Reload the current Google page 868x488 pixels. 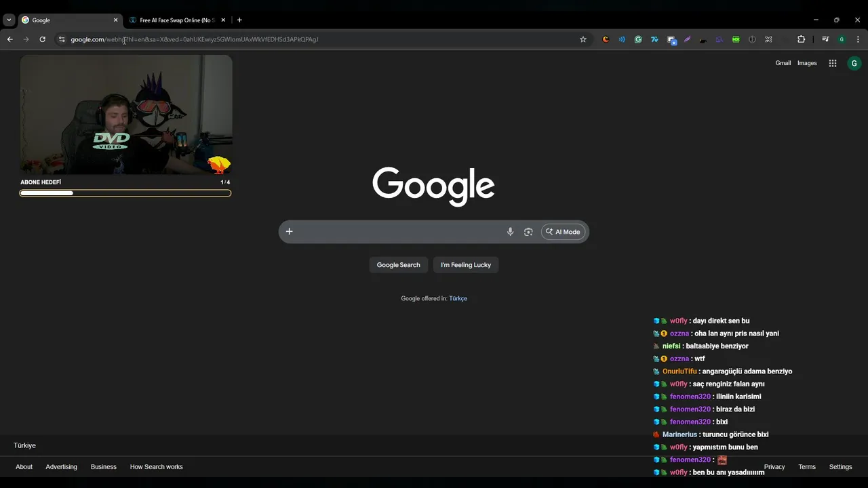click(x=42, y=39)
